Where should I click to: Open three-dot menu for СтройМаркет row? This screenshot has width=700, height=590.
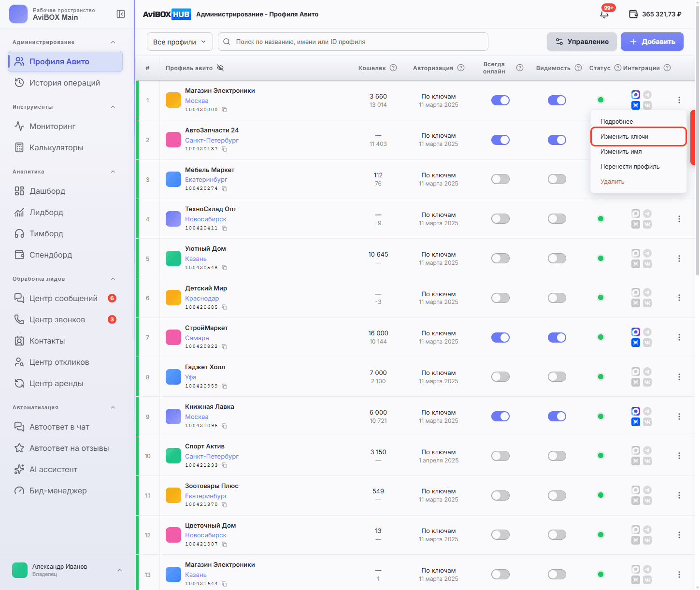coord(679,337)
